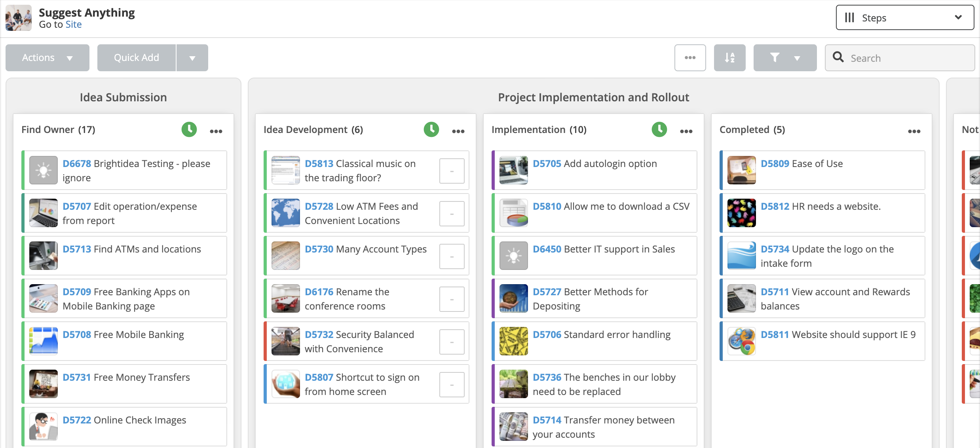Image resolution: width=980 pixels, height=448 pixels.
Task: Toggle score box on D6176 Rename conference rooms
Action: (x=452, y=299)
